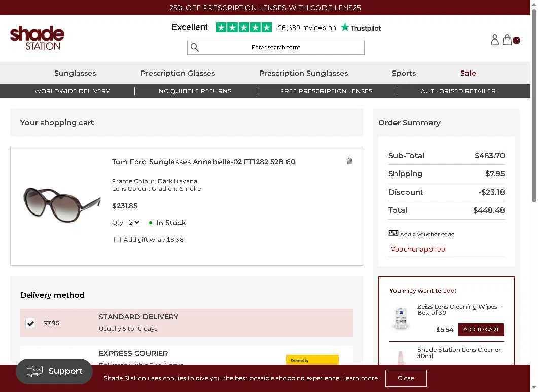Click the 25% off LENS25 promo banner
Image resolution: width=538 pixels, height=392 pixels.
[265, 8]
